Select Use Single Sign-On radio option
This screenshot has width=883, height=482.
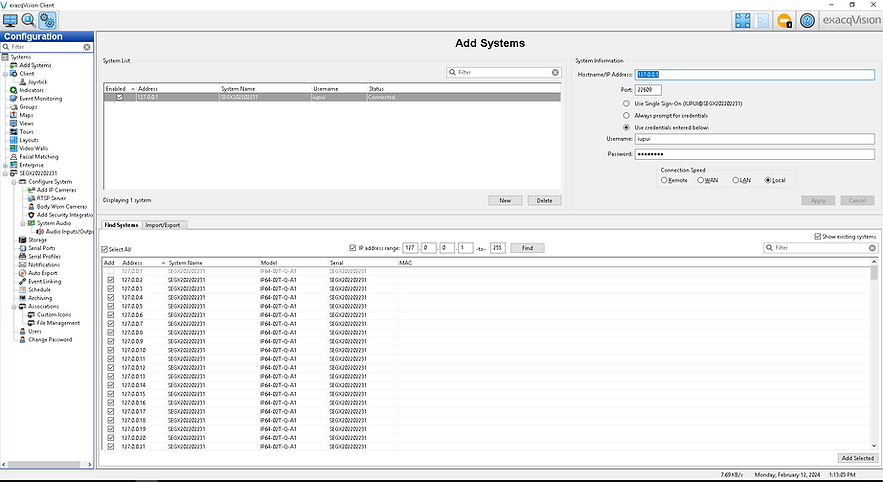(626, 104)
